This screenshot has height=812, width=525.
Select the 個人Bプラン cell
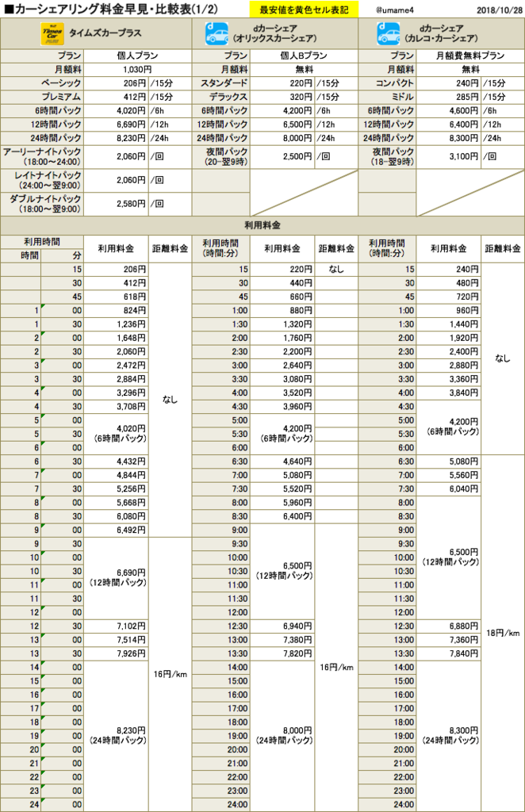[x=304, y=56]
